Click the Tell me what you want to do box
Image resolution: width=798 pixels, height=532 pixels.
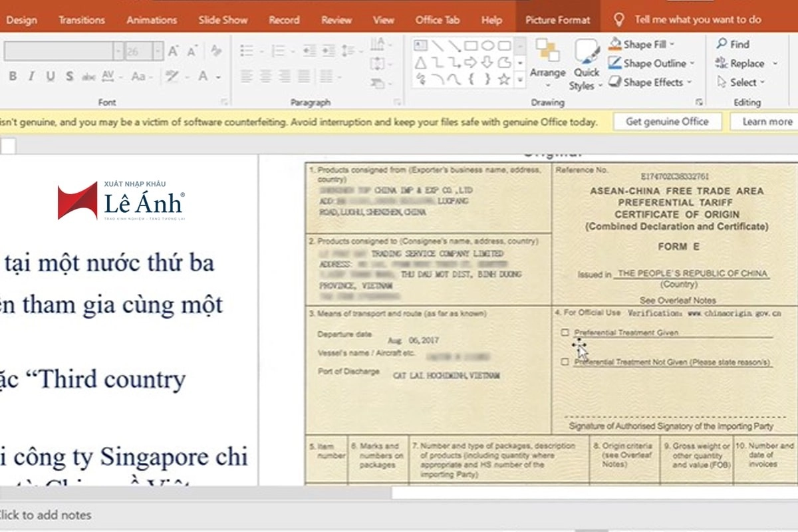[697, 20]
